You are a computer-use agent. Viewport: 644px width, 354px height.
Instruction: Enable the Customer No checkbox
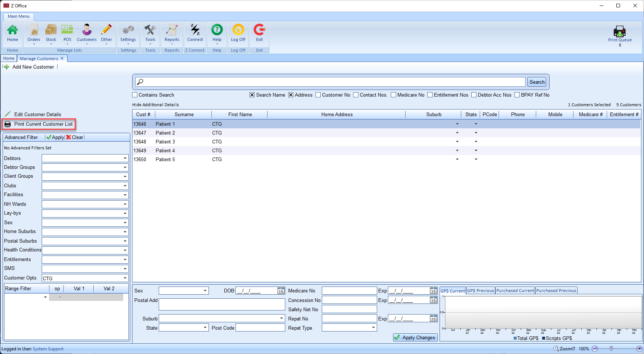[318, 95]
